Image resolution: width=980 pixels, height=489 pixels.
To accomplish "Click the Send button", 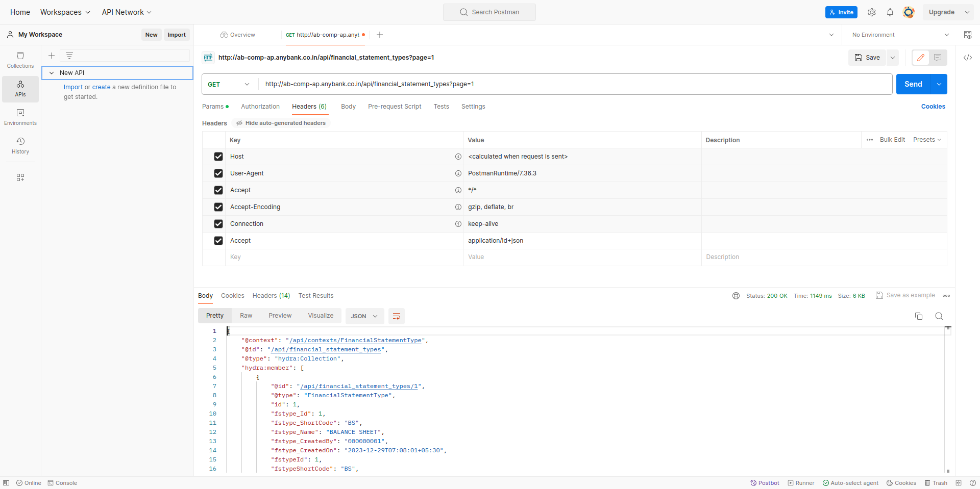I will pyautogui.click(x=914, y=84).
